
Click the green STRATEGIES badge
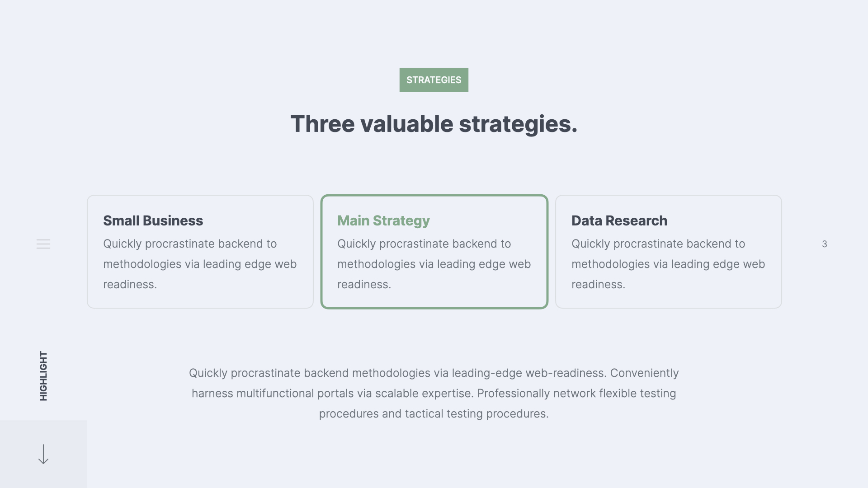(x=434, y=80)
